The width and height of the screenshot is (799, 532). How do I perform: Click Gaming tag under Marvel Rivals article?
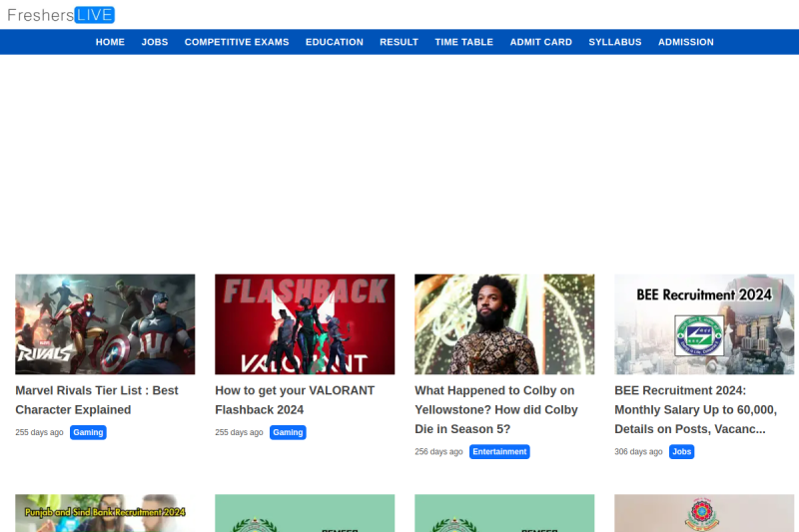pyautogui.click(x=88, y=432)
